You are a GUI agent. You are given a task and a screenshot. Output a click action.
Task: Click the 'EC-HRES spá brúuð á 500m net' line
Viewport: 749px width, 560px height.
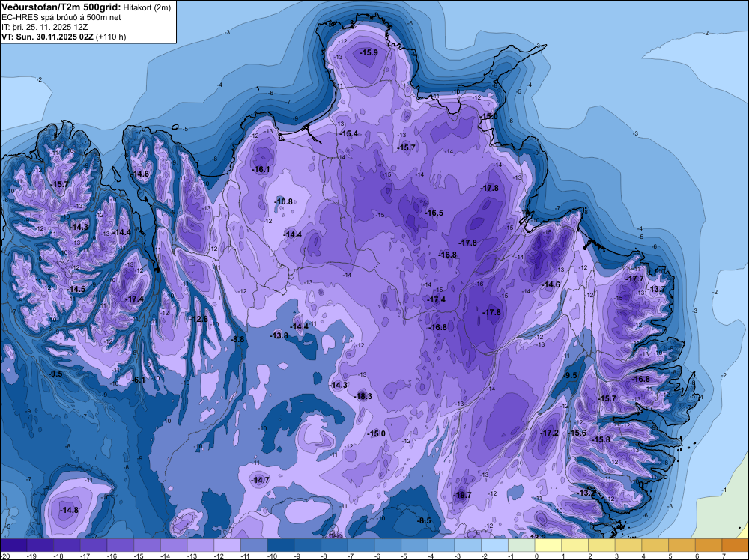tap(61, 17)
